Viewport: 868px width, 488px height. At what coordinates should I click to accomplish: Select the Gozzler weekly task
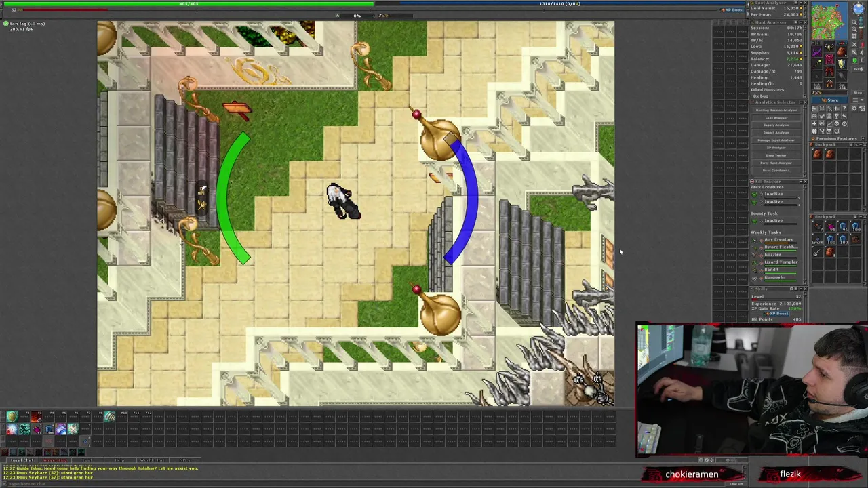pos(772,254)
